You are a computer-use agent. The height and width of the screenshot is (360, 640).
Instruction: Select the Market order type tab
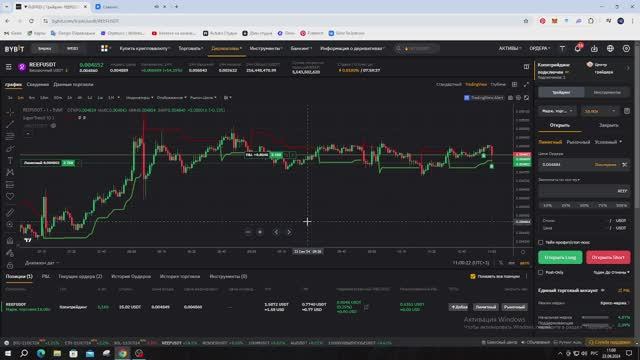coord(578,142)
